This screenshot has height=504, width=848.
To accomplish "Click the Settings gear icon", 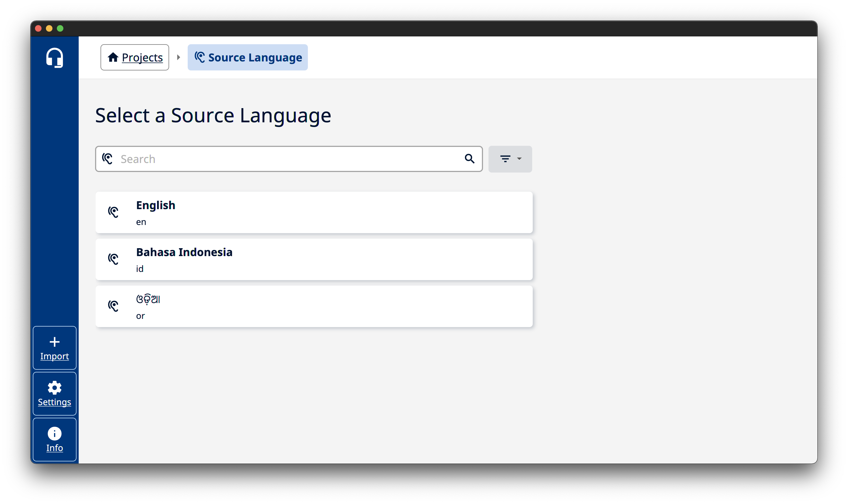I will pyautogui.click(x=54, y=387).
